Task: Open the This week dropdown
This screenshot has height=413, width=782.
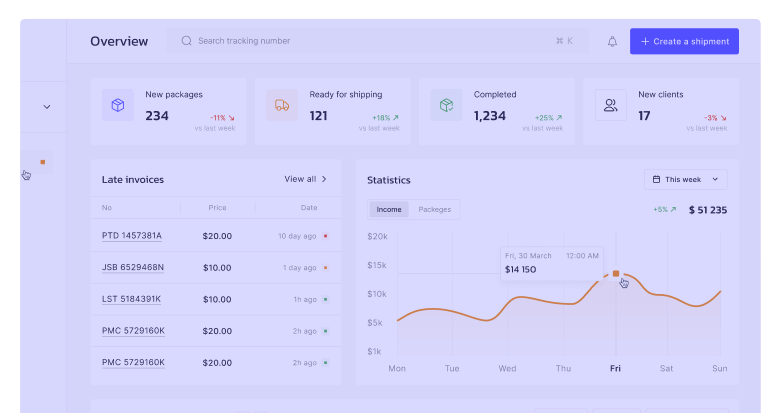Action: pyautogui.click(x=686, y=180)
